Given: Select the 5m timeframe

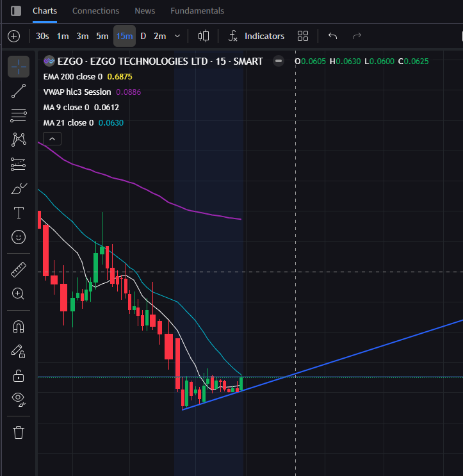Looking at the screenshot, I should point(102,36).
